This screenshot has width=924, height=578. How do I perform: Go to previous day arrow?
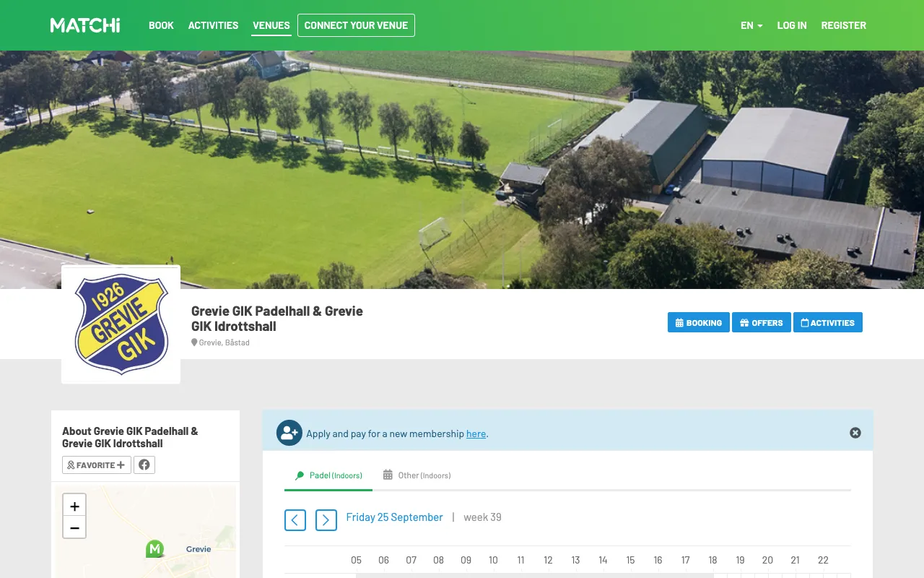click(295, 520)
